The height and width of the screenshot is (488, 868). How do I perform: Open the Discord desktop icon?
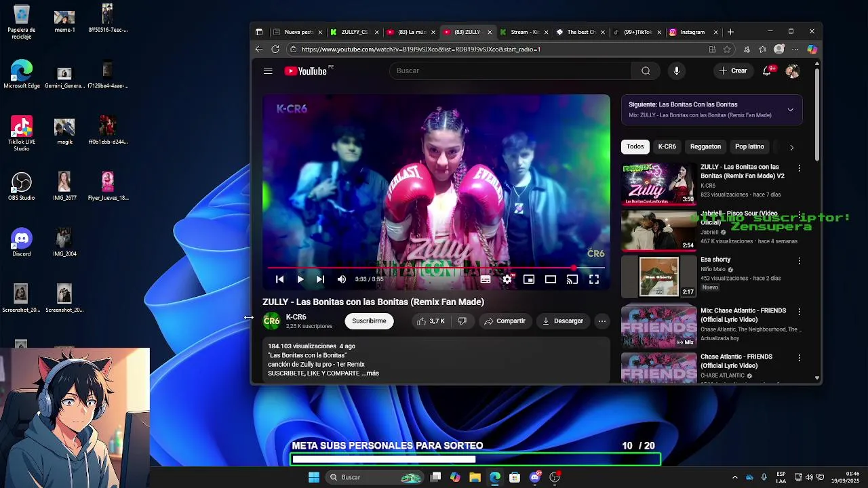coord(21,243)
